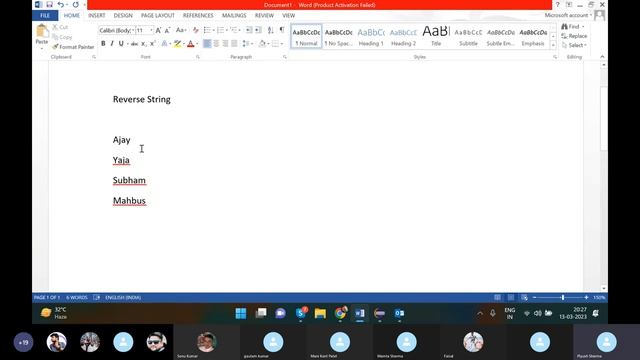Viewport: 640px width, 360px height.
Task: Toggle Underline formatting
Action: click(121, 44)
